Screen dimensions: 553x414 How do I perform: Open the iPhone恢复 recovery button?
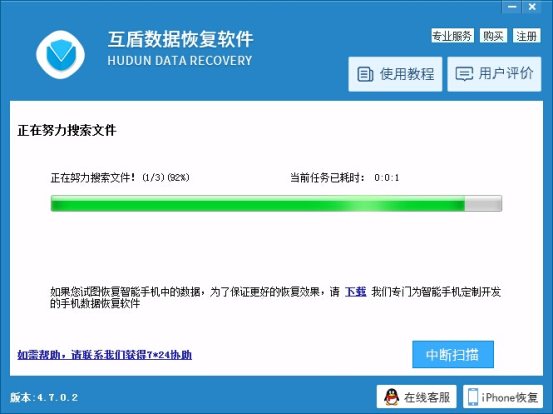503,397
